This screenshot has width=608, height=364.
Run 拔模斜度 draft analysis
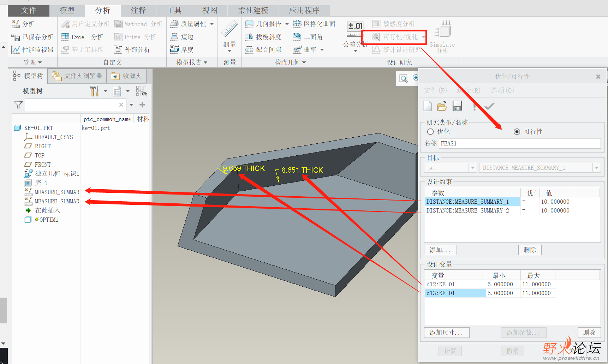[263, 37]
